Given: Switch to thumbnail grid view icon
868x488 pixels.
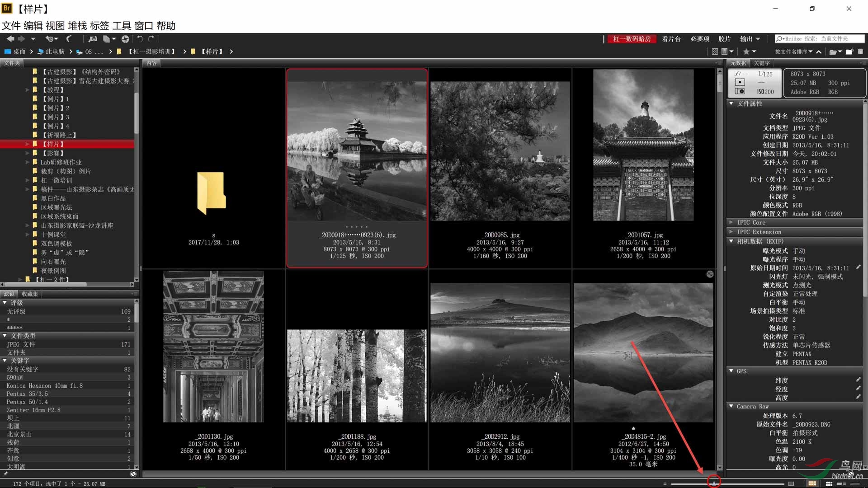Looking at the screenshot, I should [829, 484].
